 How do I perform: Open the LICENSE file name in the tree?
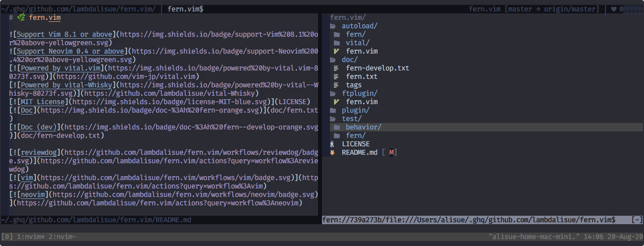pos(356,144)
